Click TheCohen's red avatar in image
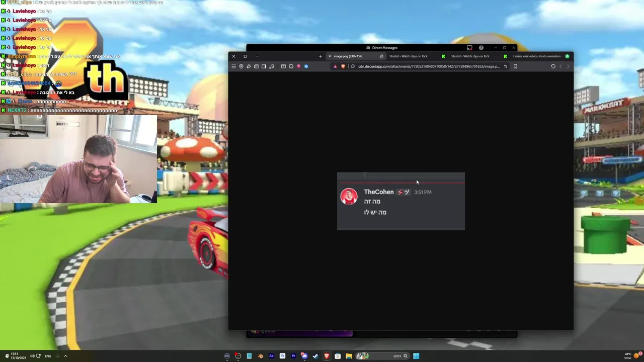This screenshot has height=362, width=644. [349, 197]
